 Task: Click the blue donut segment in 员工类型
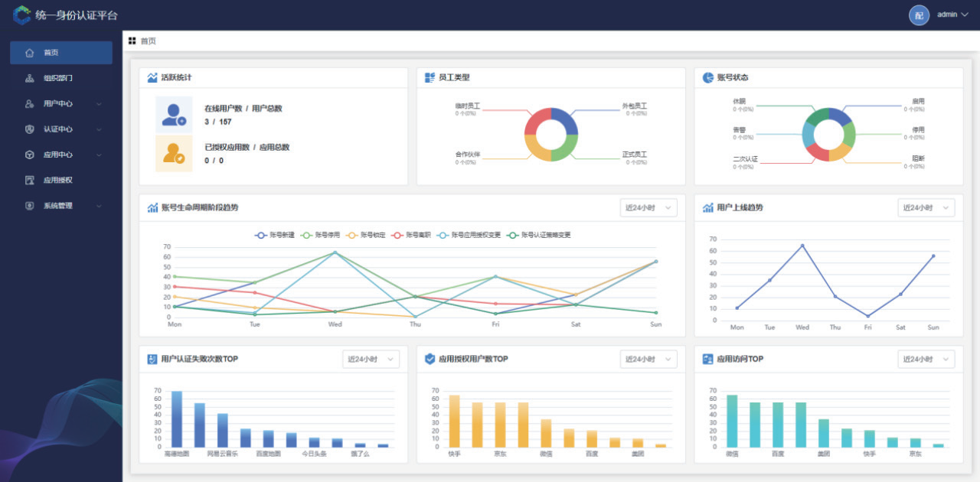coord(565,119)
